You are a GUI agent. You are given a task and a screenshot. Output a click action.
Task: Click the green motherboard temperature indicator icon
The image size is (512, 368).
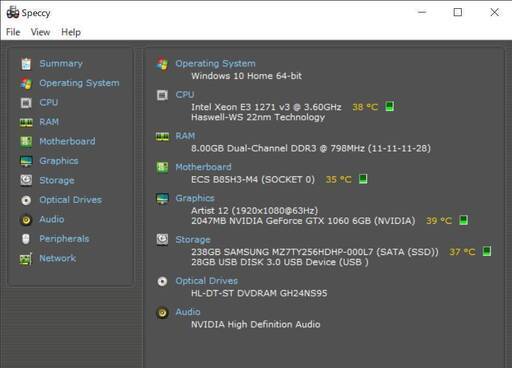click(x=363, y=179)
